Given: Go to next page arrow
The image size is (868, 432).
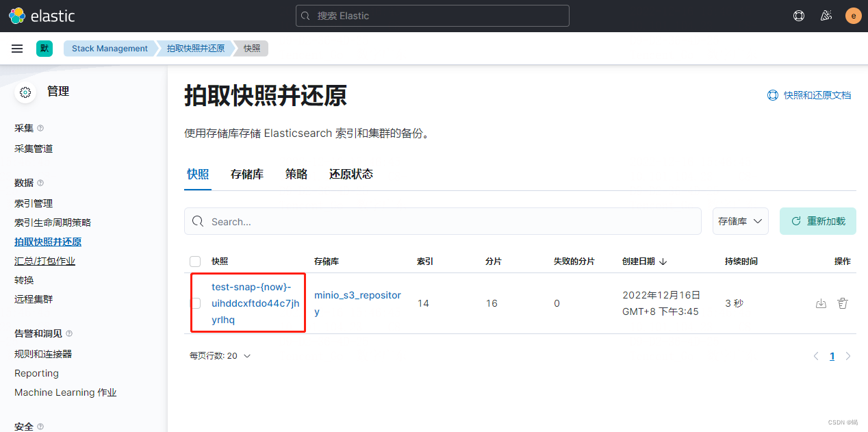Looking at the screenshot, I should pos(848,356).
